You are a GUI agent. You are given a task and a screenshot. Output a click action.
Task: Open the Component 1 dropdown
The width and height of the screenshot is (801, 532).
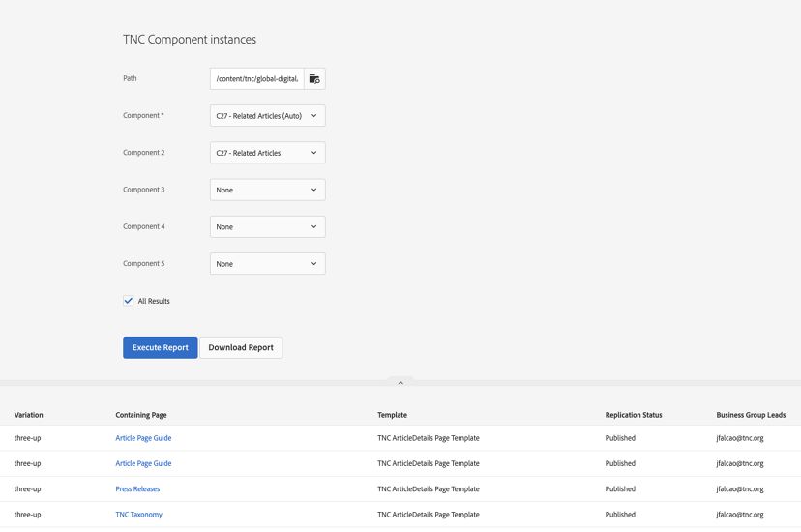(x=267, y=116)
